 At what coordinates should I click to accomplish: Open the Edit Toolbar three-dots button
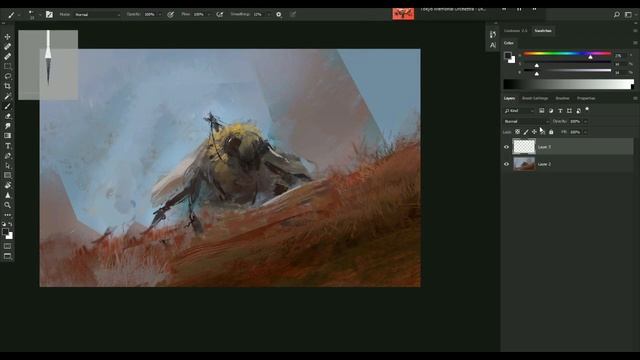[x=7, y=215]
